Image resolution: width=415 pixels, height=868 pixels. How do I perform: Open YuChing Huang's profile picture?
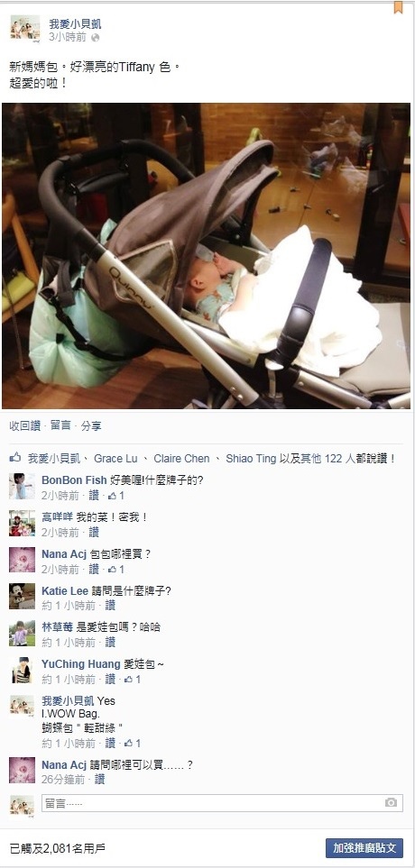pyautogui.click(x=23, y=670)
